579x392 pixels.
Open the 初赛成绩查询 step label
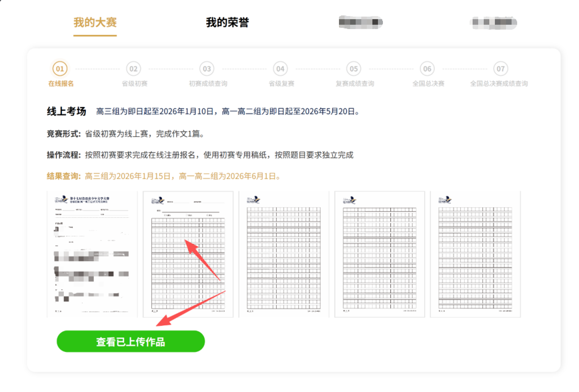[208, 83]
